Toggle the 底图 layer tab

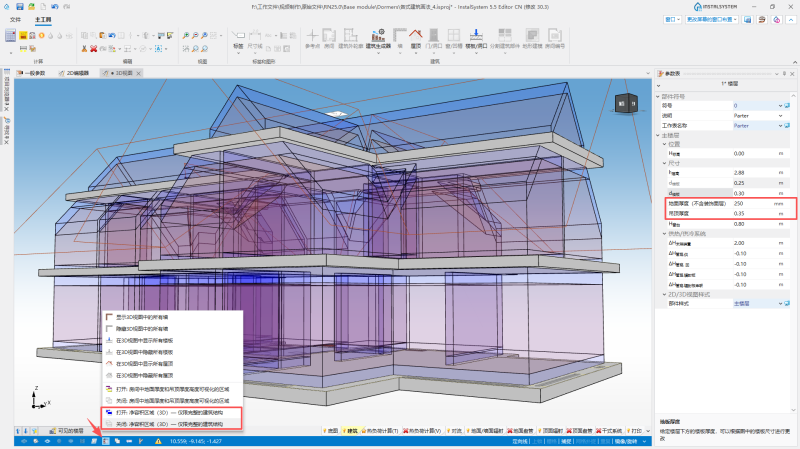(x=331, y=431)
